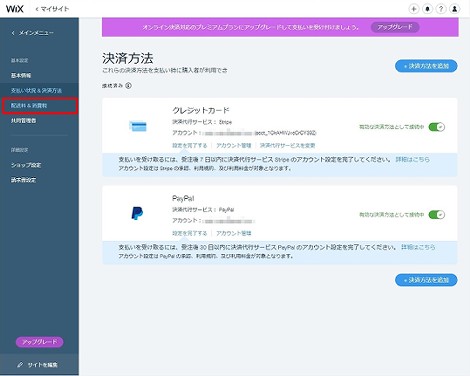The image size is (470, 376).
Task: Click 詳細はこちら in PayPal notice
Action: click(418, 247)
